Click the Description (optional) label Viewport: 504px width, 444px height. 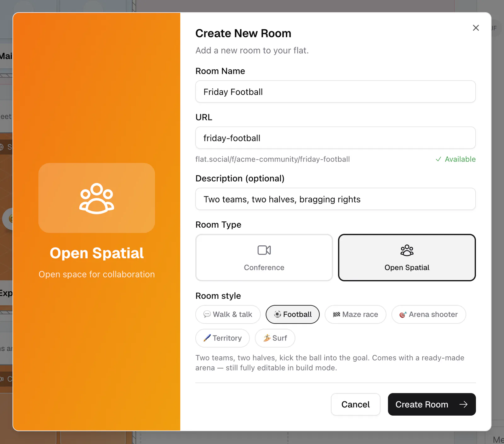tap(240, 178)
